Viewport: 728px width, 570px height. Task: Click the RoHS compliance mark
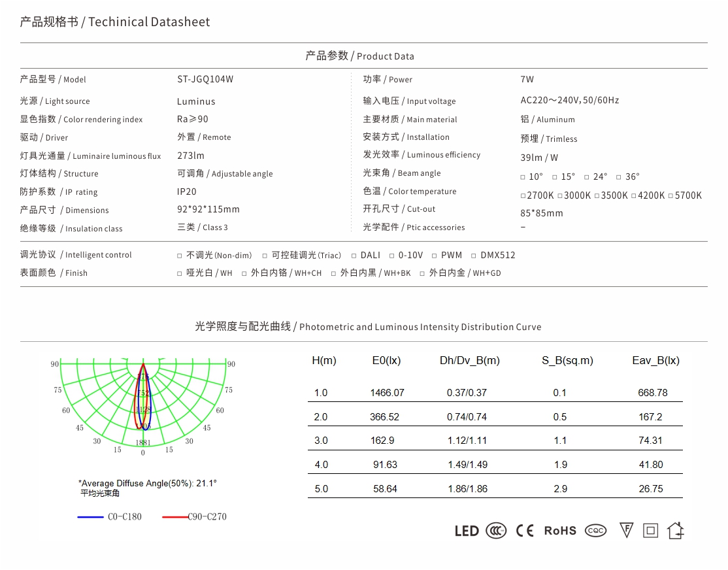[x=560, y=531]
